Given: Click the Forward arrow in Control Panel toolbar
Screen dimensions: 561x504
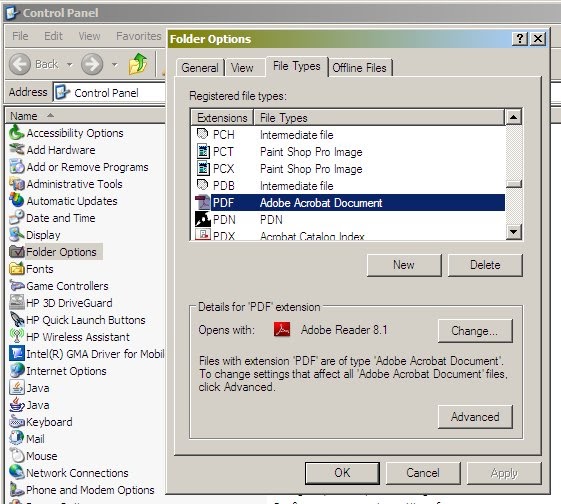Looking at the screenshot, I should (x=92, y=64).
